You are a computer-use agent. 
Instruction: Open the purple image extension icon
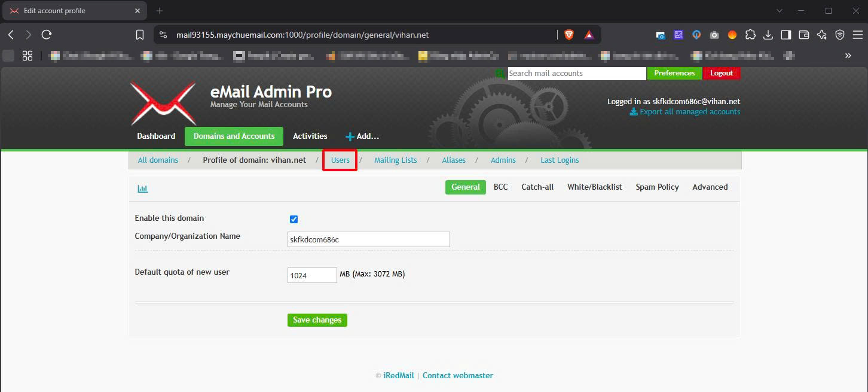click(678, 35)
